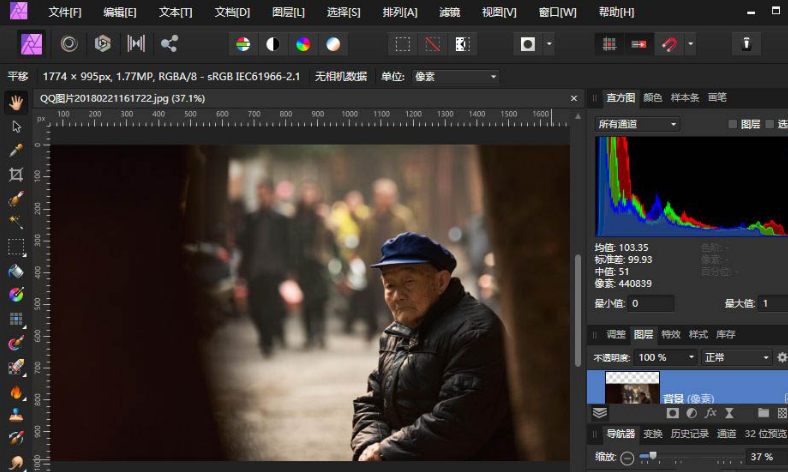Pick the Flood Fill bucket tool

[x=16, y=271]
